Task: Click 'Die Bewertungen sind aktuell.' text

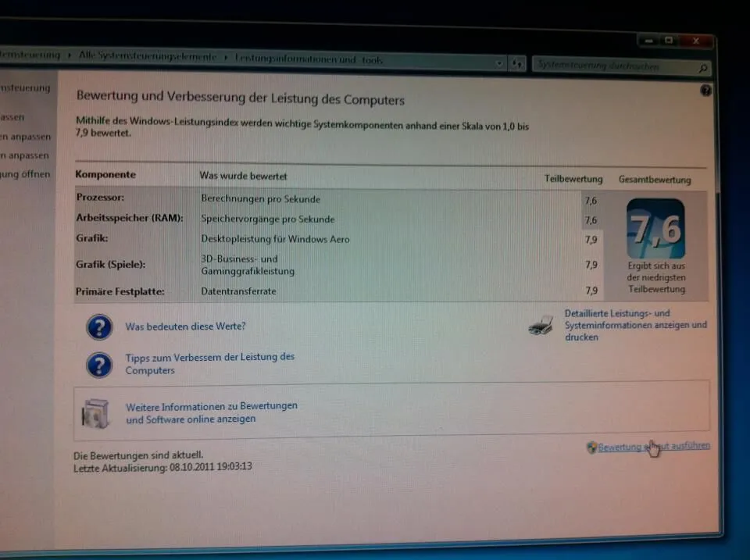Action: 138,455
